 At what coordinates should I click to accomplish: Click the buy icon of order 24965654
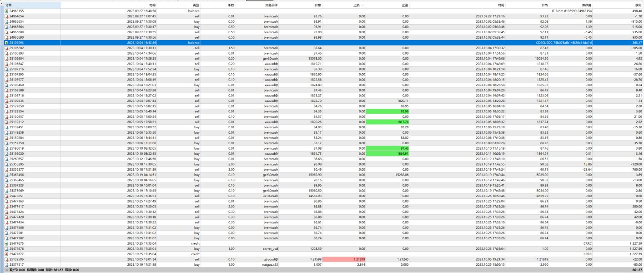click(x=6, y=21)
